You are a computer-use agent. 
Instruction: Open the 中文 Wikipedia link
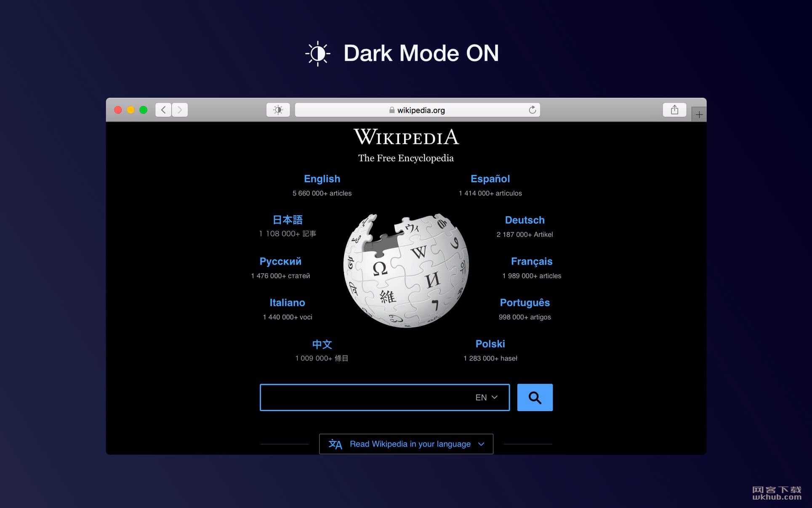coord(322,344)
